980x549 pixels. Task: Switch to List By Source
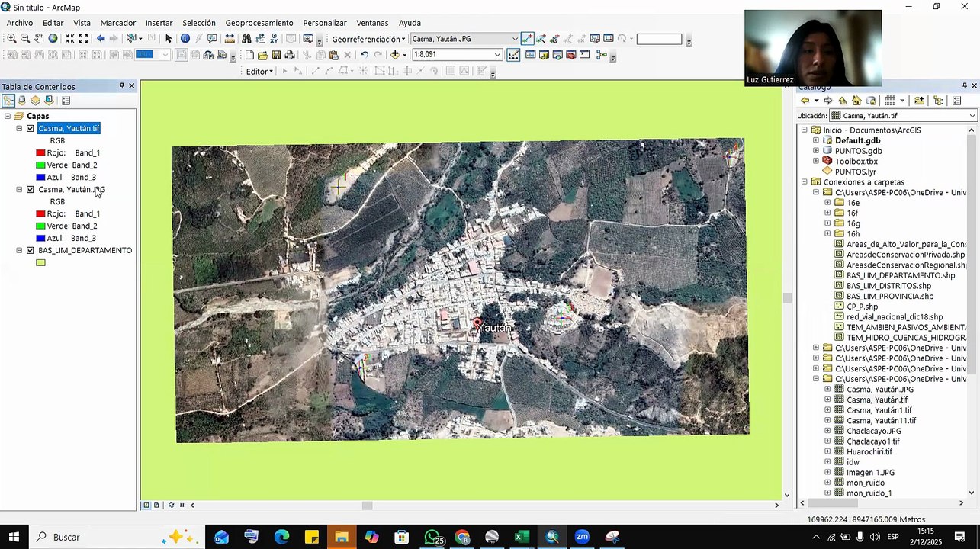pos(22,101)
